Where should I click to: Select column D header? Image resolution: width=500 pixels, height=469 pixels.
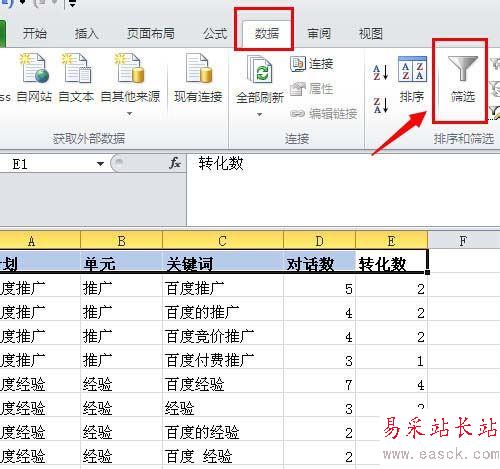[x=319, y=241]
